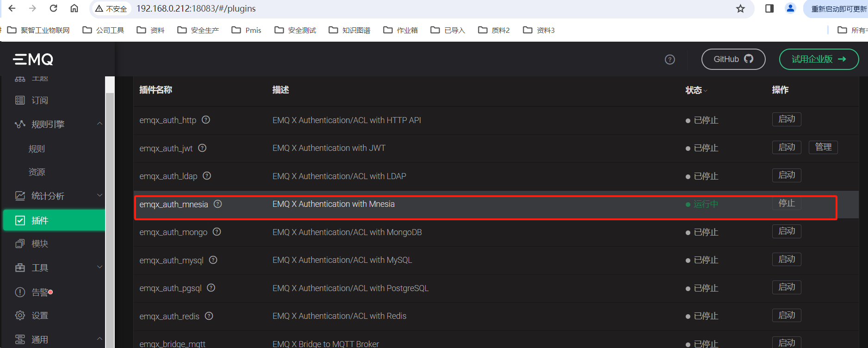Go to browser home page icon
The width and height of the screenshot is (868, 348).
(x=74, y=8)
